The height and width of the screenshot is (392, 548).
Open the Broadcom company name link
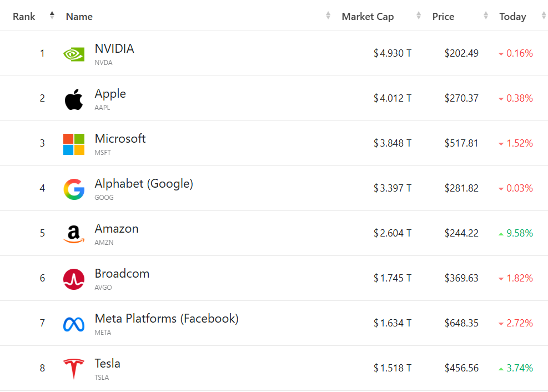[122, 274]
